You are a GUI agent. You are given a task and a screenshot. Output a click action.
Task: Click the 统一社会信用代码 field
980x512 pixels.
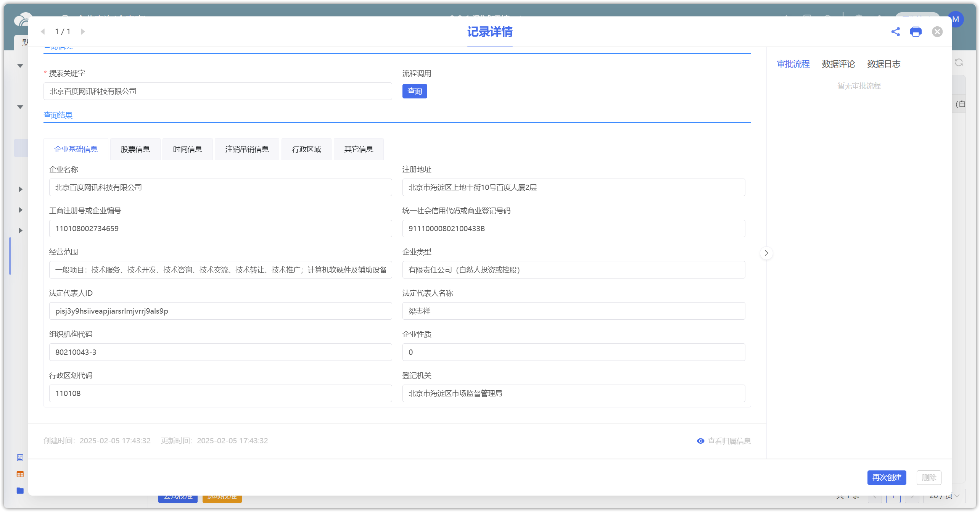[x=574, y=229]
